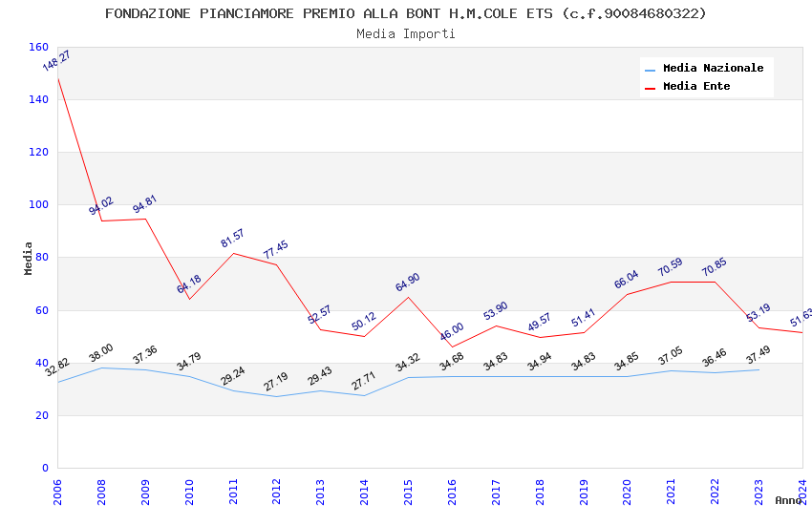Click the 64.90 data label

(408, 283)
